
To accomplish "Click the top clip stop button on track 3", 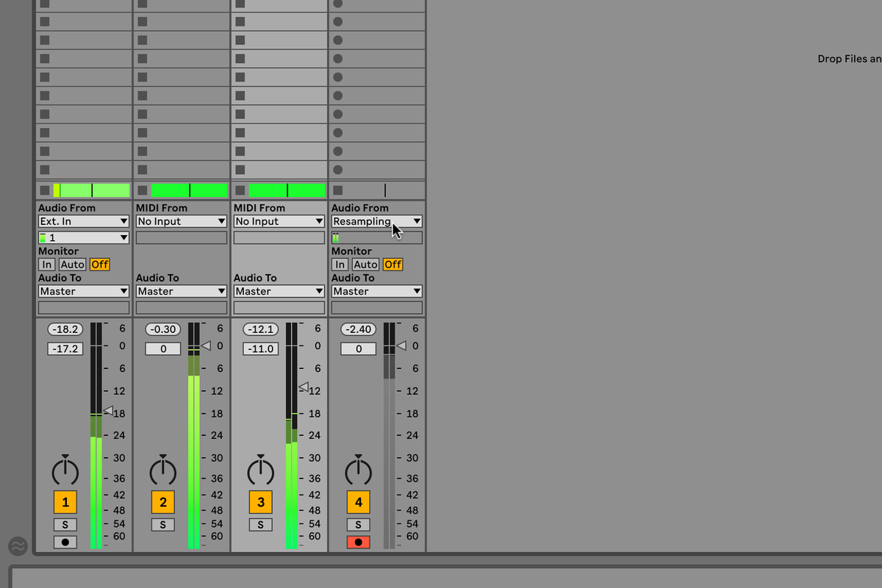I will click(238, 4).
